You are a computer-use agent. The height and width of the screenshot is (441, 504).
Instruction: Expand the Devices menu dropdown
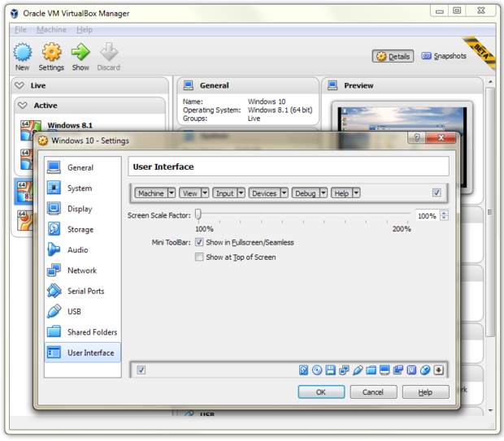point(268,193)
